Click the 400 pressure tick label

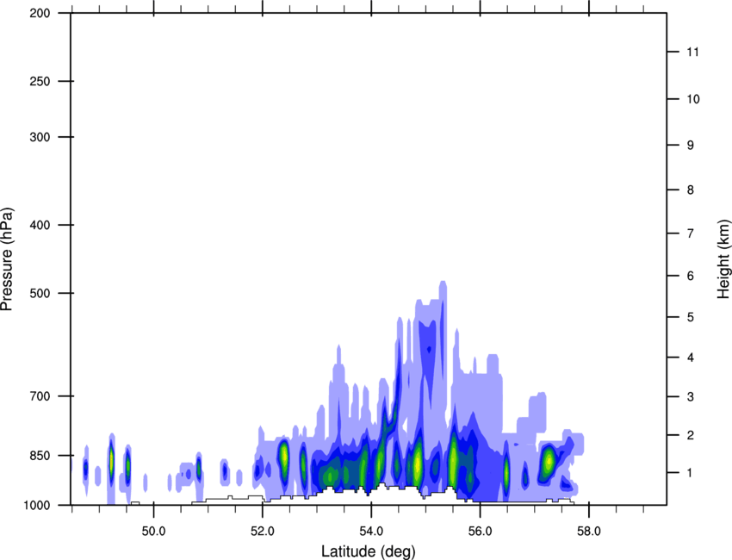[x=40, y=225]
